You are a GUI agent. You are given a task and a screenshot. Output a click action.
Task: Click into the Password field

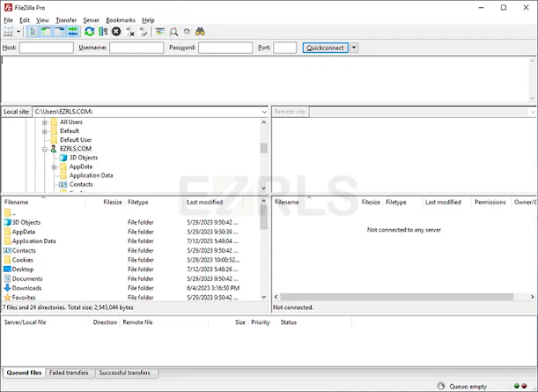(x=225, y=48)
